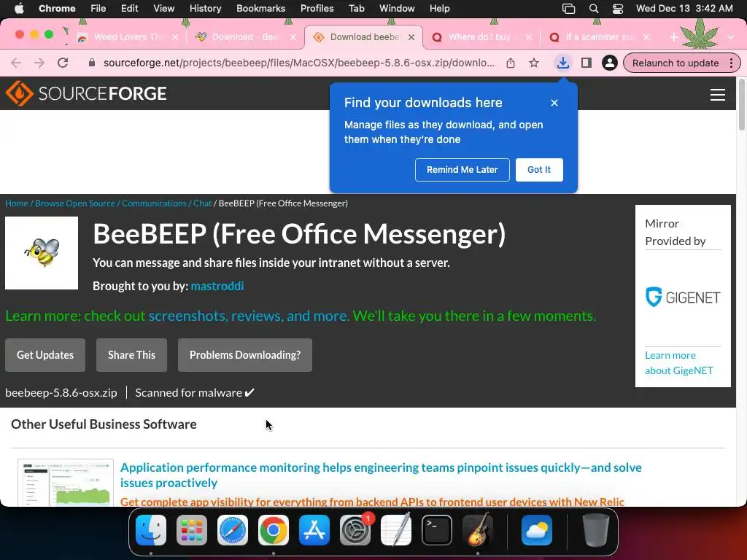This screenshot has width=747, height=560.
Task: Open TextEdit from the dock
Action: point(396,530)
